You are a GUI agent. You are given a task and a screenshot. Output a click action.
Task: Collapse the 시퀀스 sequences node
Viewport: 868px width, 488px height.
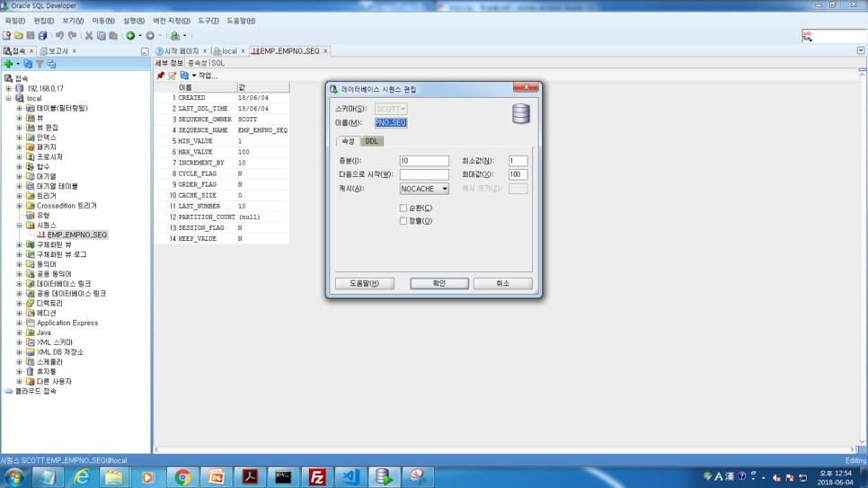19,226
